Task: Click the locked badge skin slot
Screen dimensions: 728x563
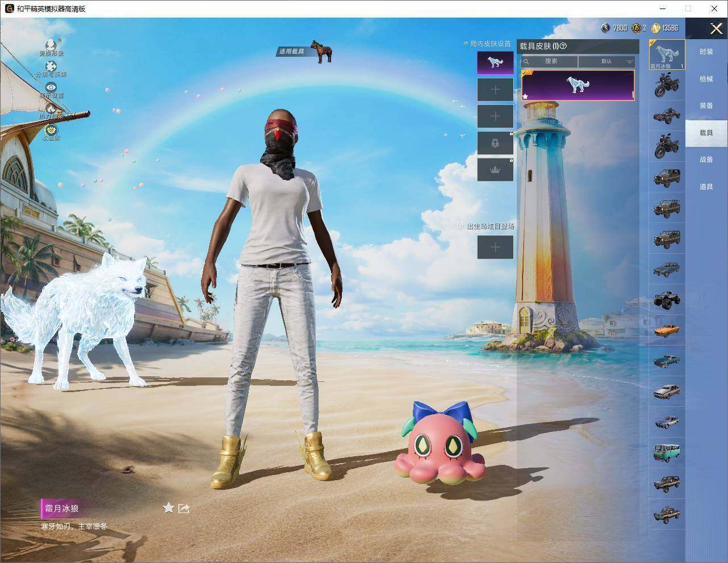Action: point(495,143)
